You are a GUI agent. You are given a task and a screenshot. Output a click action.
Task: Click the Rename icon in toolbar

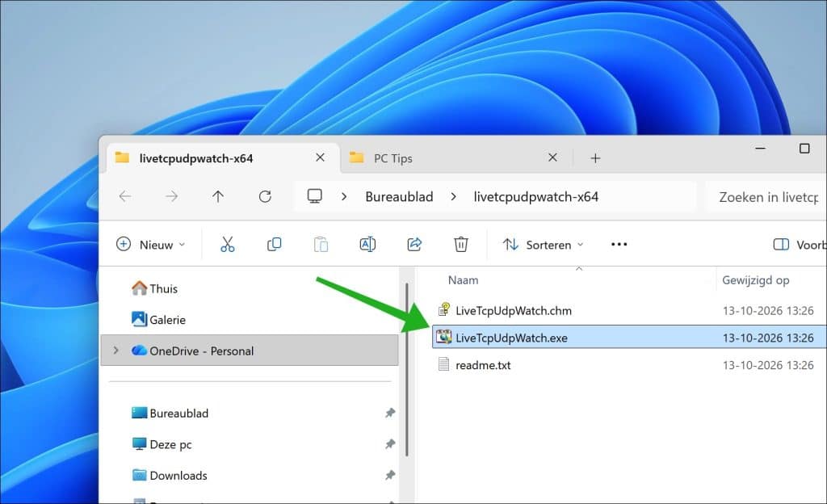click(367, 244)
